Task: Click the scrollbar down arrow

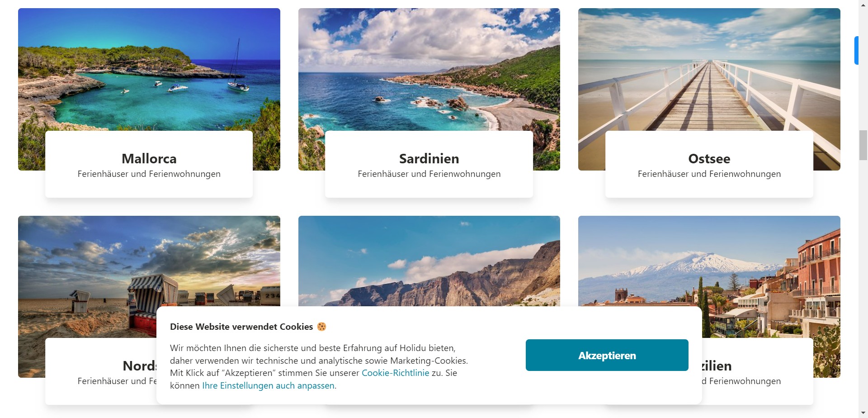Action: (863, 413)
